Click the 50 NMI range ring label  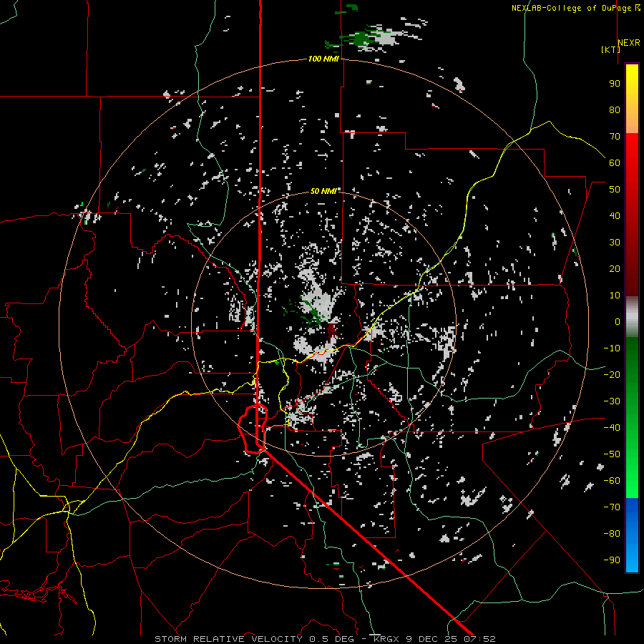(323, 191)
